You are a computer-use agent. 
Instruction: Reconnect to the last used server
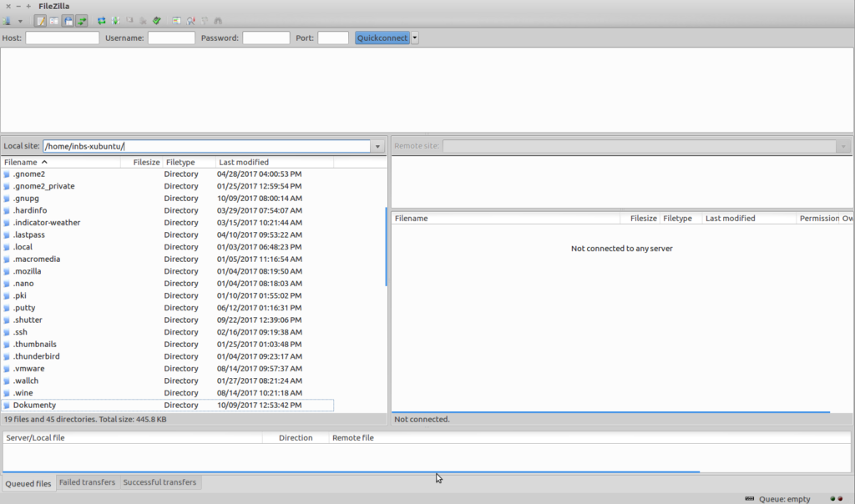pyautogui.click(x=157, y=21)
